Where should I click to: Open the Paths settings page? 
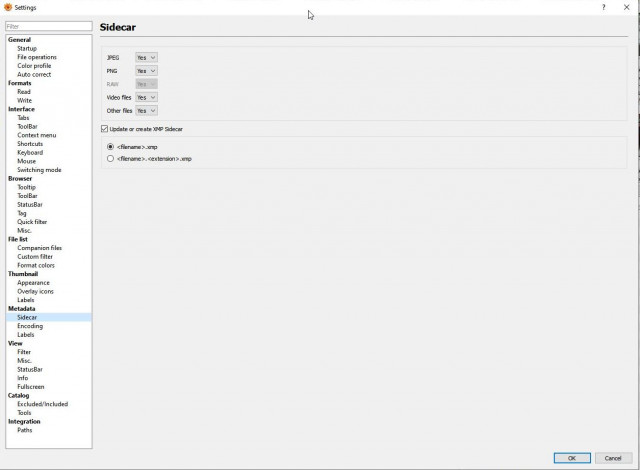point(24,430)
